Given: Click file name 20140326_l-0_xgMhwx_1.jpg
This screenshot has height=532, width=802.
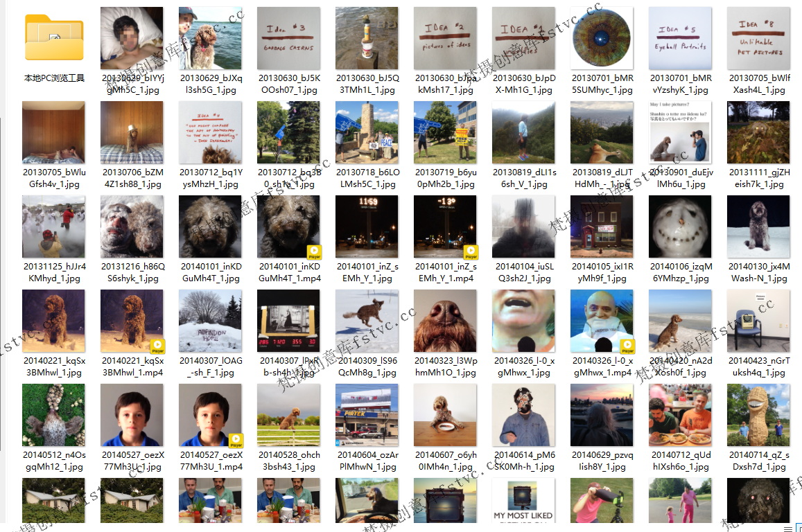Looking at the screenshot, I should point(524,366).
